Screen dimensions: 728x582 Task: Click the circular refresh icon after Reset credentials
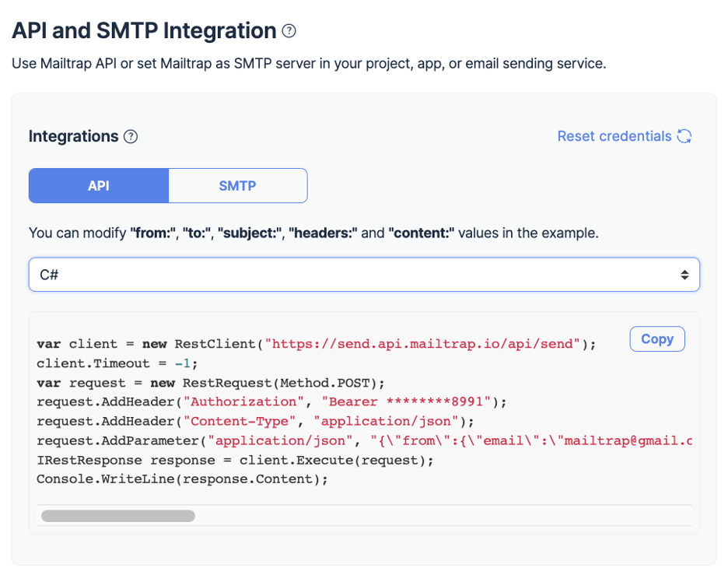(684, 136)
